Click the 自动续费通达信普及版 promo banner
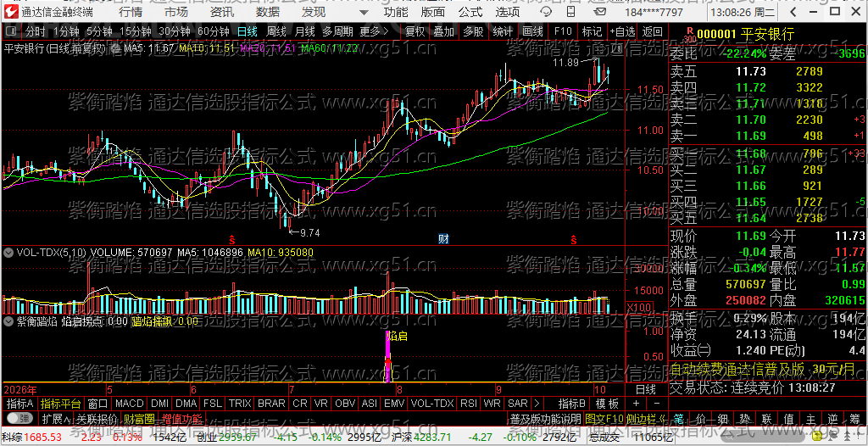Image resolution: width=868 pixels, height=446 pixels. click(767, 369)
